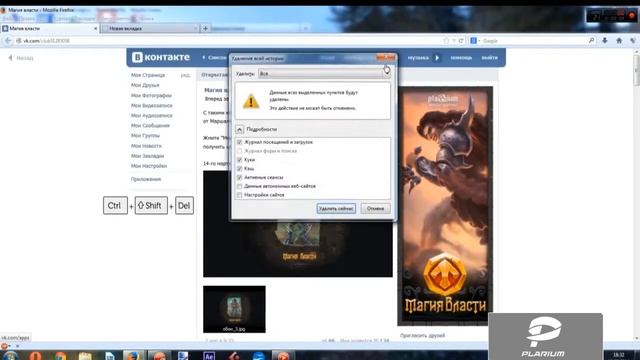Open 'Приложения' in VK sidebar
Screen dimensions: 640x360
[x=146, y=179]
